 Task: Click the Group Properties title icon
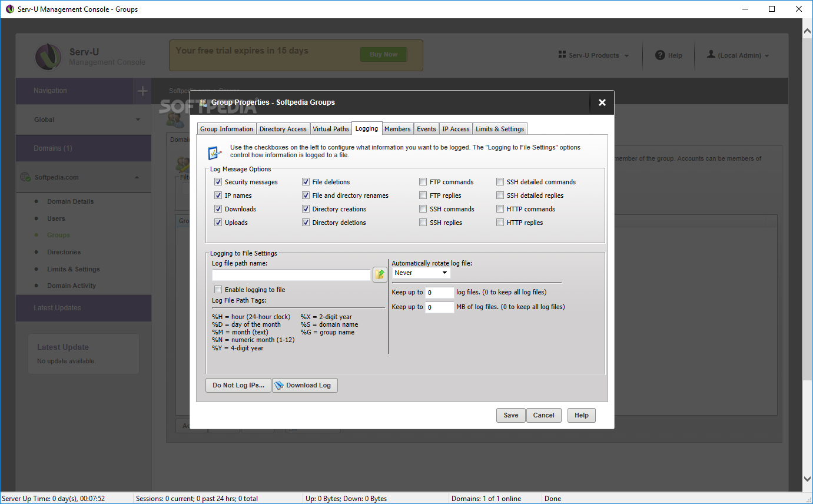[x=203, y=102]
